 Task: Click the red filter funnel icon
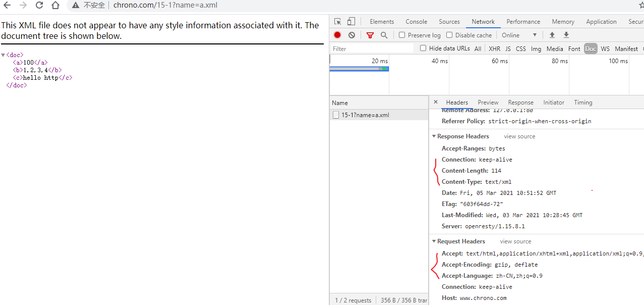coord(370,35)
